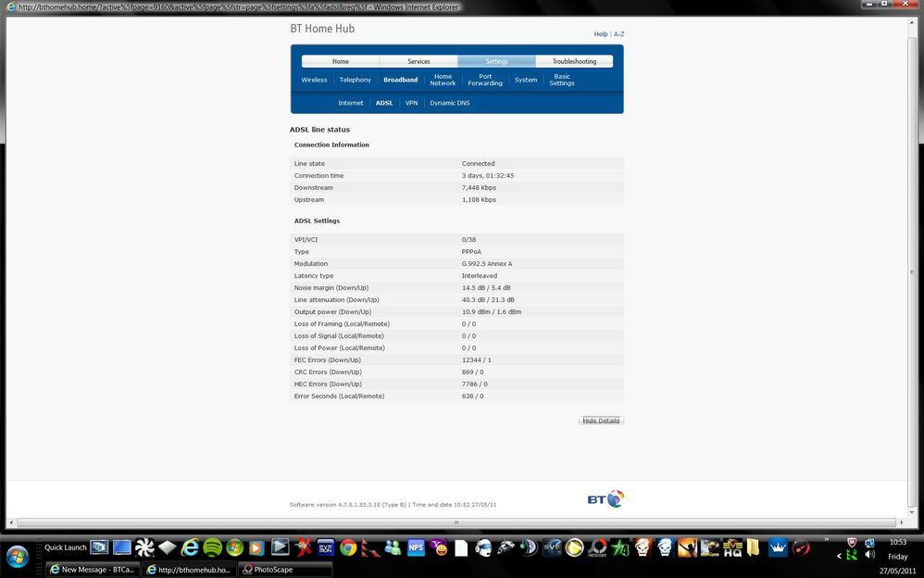Open the A-Z index link

coord(618,34)
